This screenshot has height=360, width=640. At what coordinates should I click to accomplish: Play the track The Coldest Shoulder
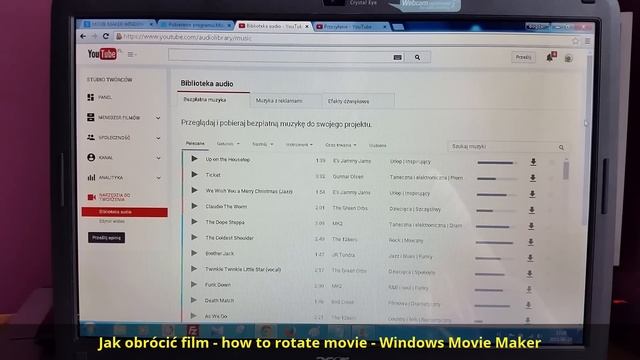click(194, 237)
